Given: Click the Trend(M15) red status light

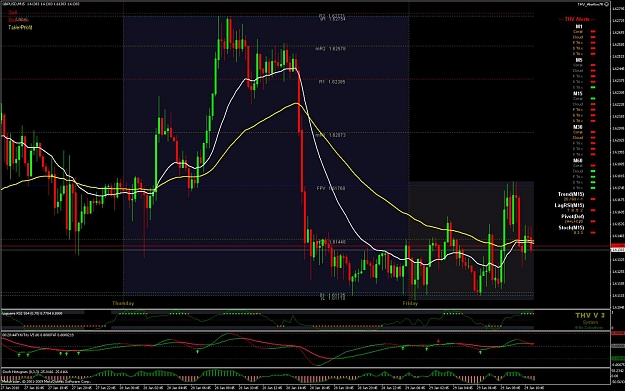Looking at the screenshot, I should tap(593, 199).
